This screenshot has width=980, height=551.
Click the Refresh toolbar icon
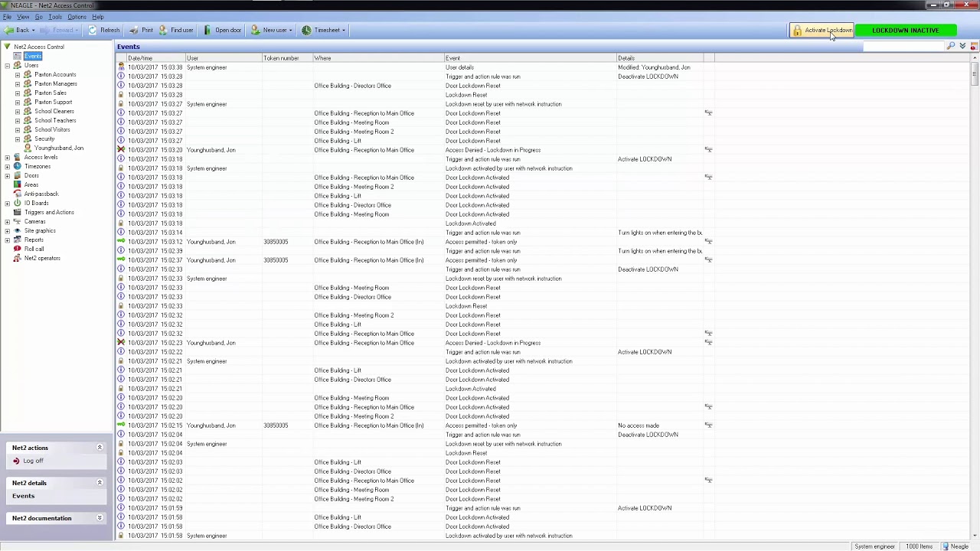pyautogui.click(x=93, y=30)
